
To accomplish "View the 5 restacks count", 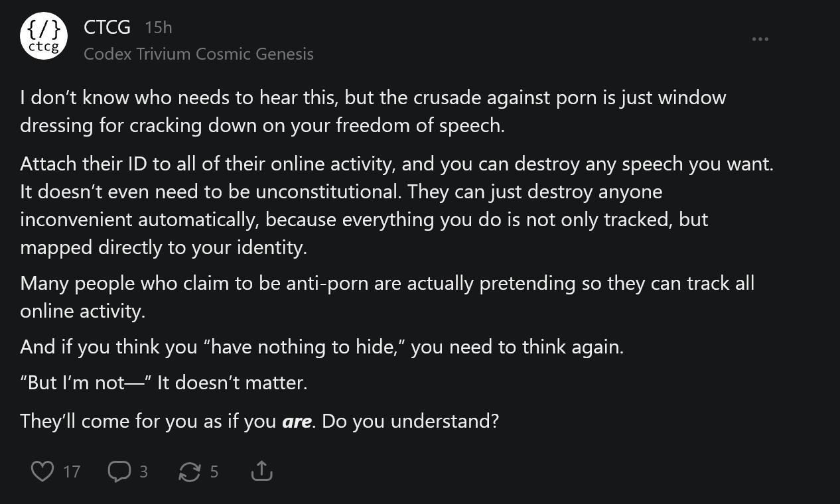I will tap(214, 472).
